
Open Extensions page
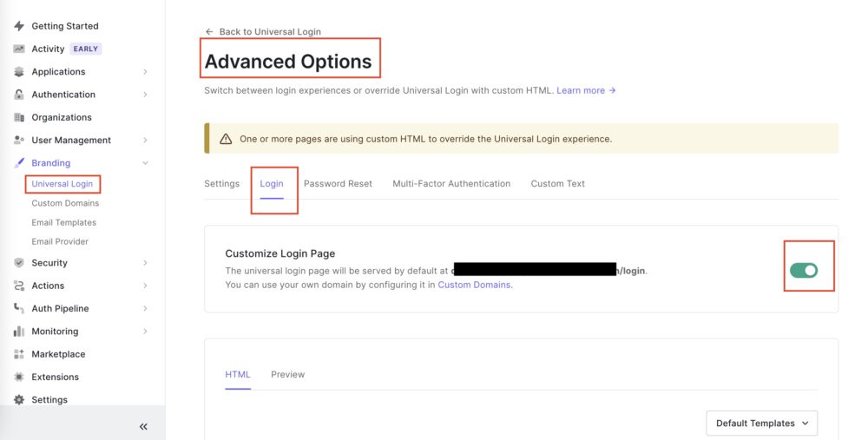click(x=56, y=377)
